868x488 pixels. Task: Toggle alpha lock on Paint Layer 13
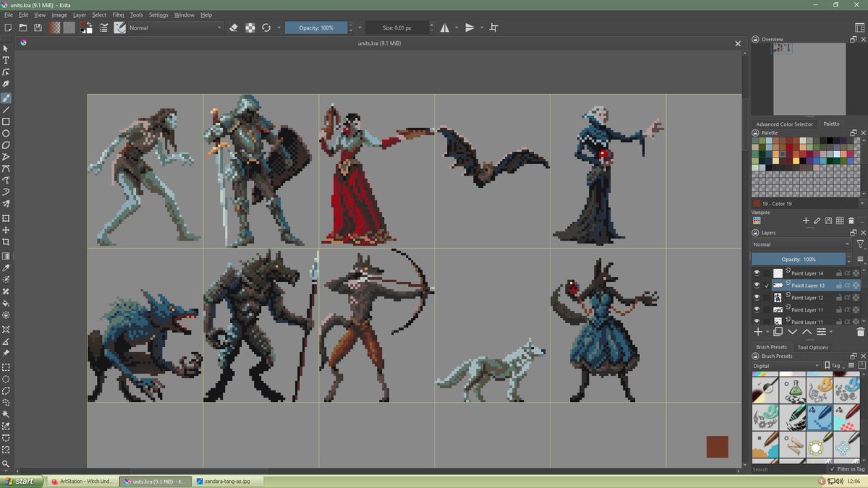pyautogui.click(x=847, y=286)
